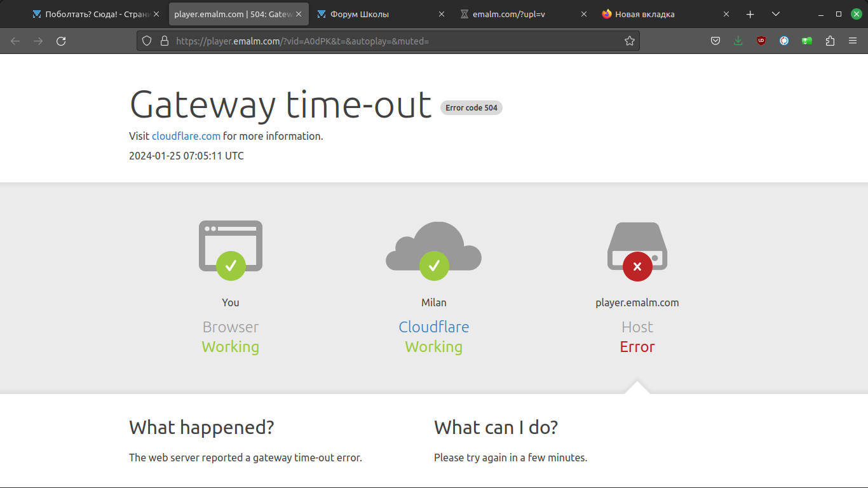Image resolution: width=868 pixels, height=488 pixels.
Task: Click 'Working' under Browser
Action: tap(231, 347)
